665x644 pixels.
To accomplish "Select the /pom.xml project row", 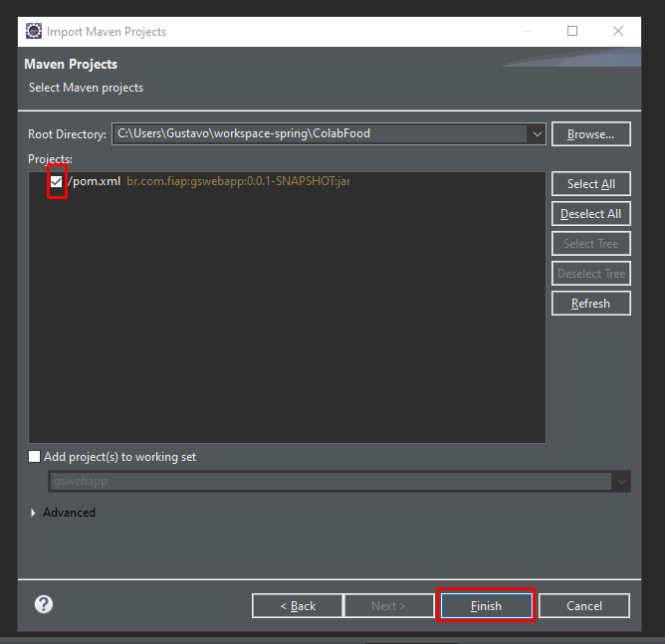I will click(287, 181).
